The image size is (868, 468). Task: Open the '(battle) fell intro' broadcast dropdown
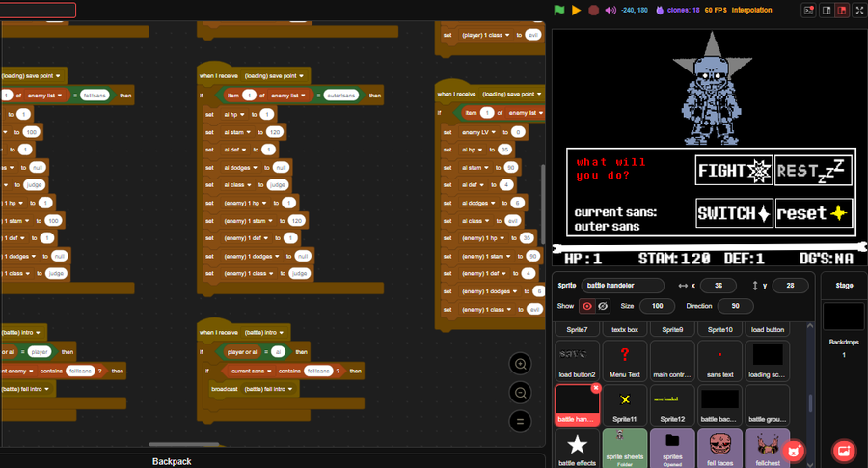(x=268, y=389)
